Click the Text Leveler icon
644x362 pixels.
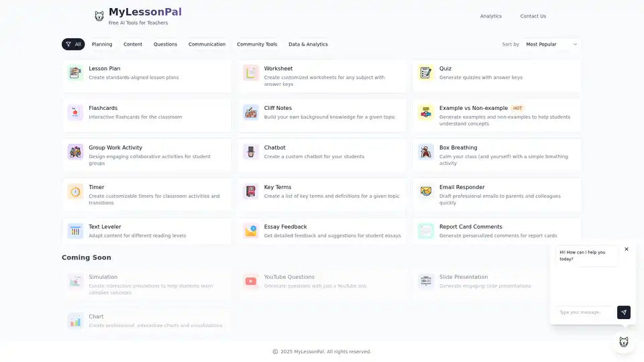(x=75, y=231)
